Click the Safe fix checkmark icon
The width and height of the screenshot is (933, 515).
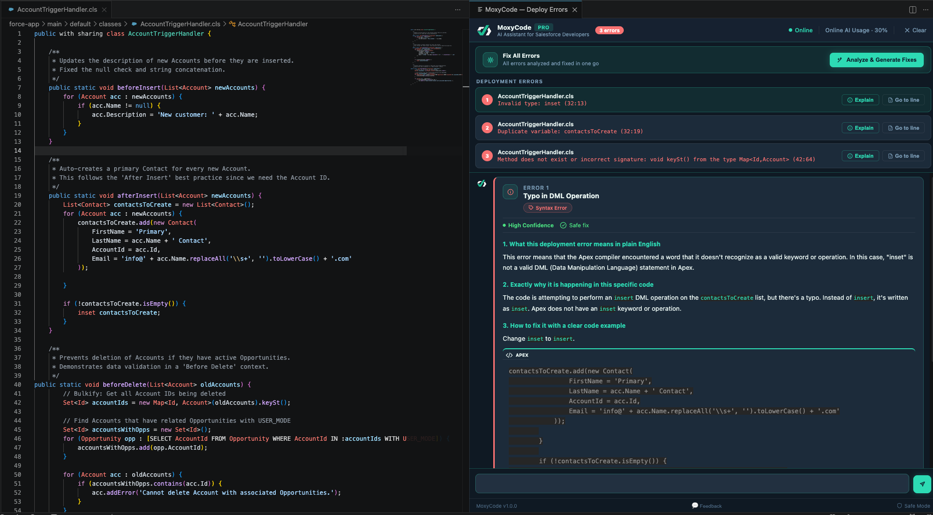[563, 225]
